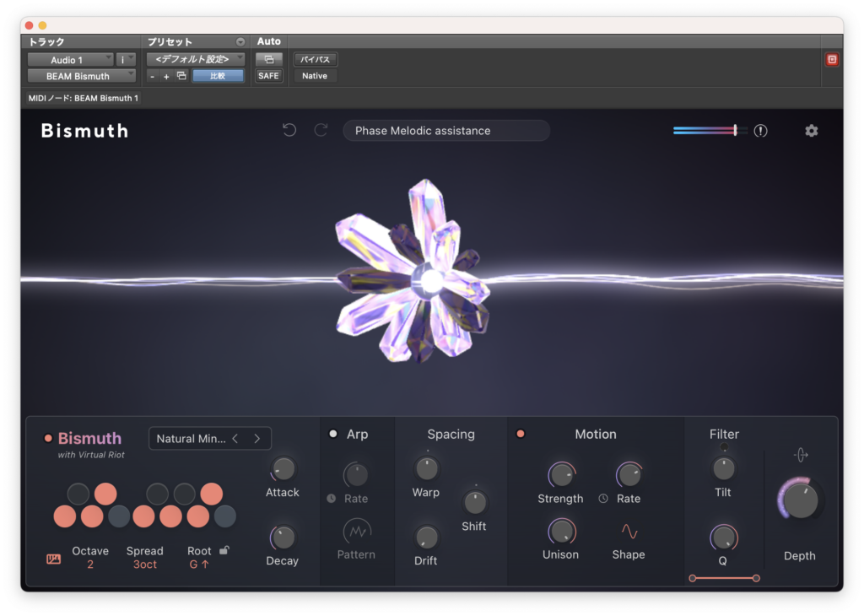
Task: Toggle the first lower-row note circle
Action: (64, 516)
